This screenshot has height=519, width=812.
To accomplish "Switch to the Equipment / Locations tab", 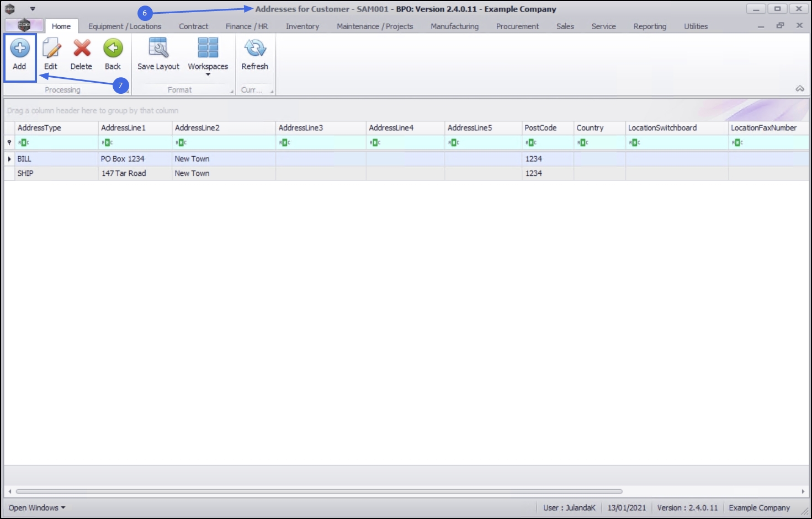I will (125, 26).
